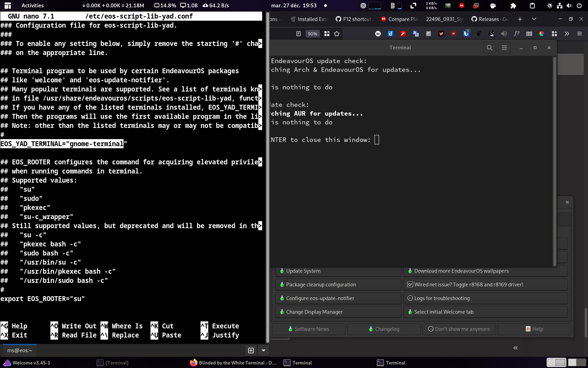Click the export EOS_ROOTER="su" line in nano
588x368 pixels.
[42, 299]
